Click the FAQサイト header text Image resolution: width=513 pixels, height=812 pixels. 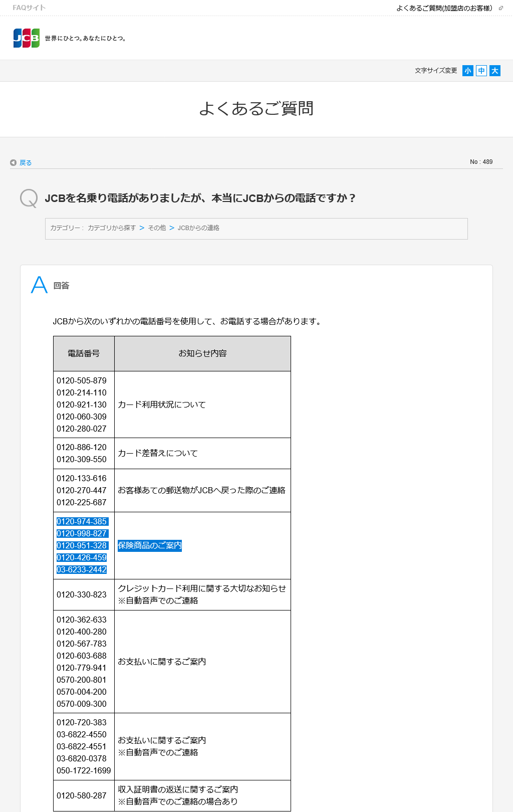29,8
